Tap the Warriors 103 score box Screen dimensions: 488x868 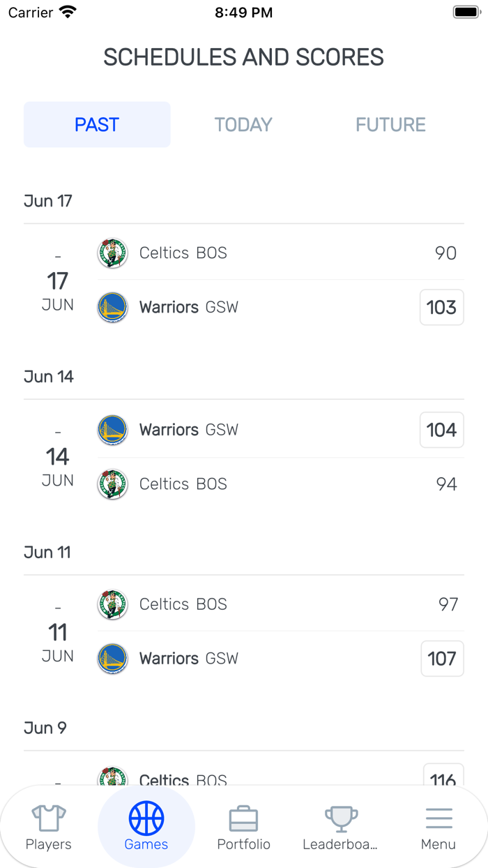click(x=441, y=308)
